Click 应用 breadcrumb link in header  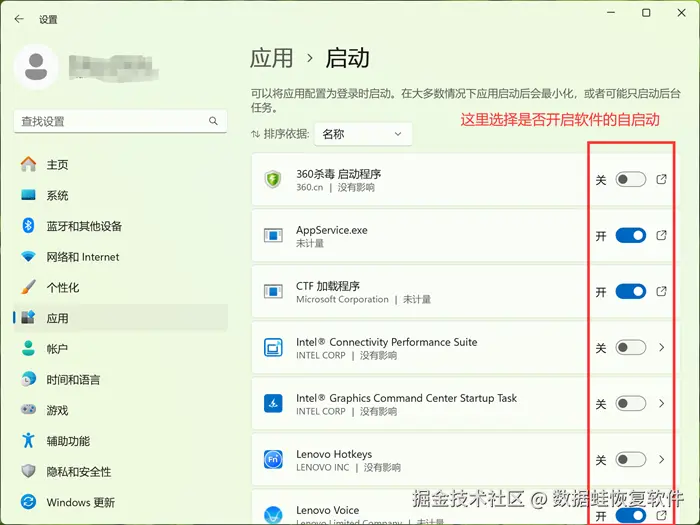pos(271,58)
